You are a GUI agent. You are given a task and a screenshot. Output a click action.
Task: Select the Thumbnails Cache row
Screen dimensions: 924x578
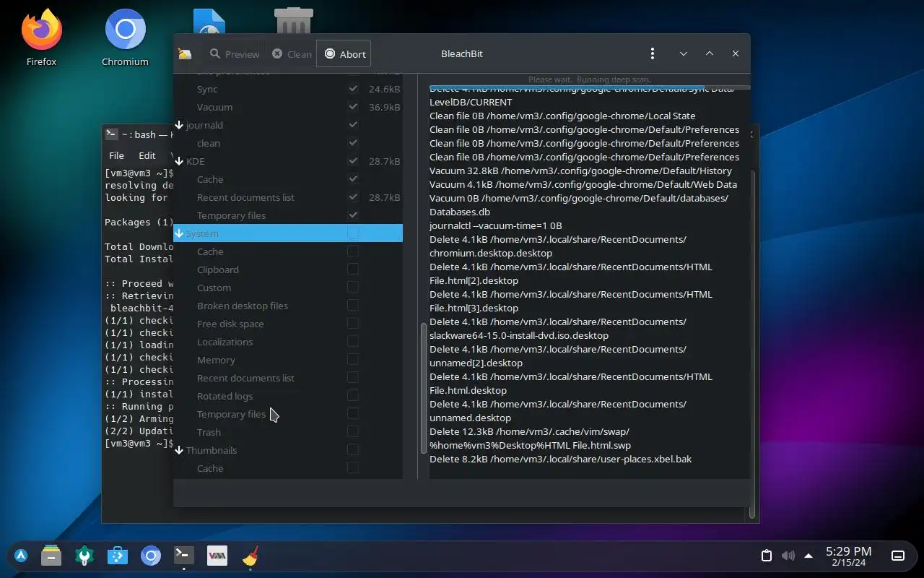click(288, 468)
